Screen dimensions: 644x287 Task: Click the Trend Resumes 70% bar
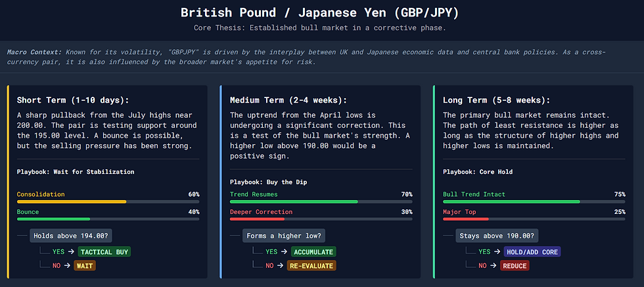(321, 202)
